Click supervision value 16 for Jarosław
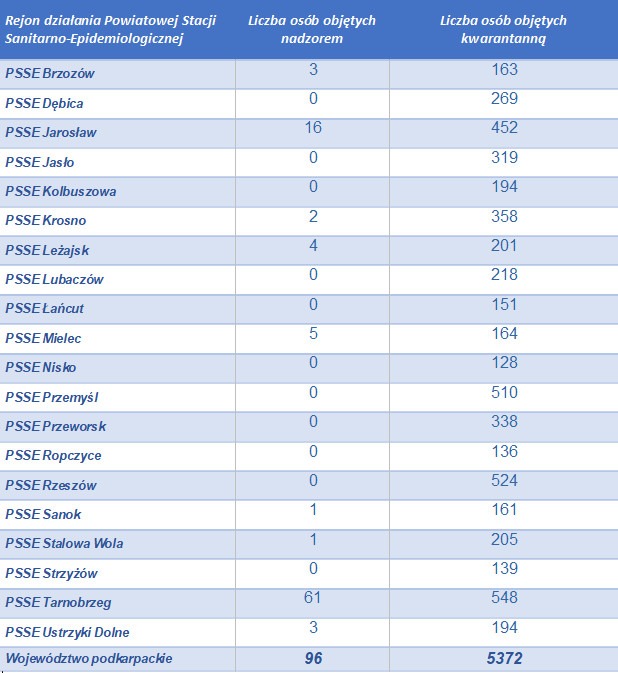This screenshot has height=673, width=618. pyautogui.click(x=313, y=127)
